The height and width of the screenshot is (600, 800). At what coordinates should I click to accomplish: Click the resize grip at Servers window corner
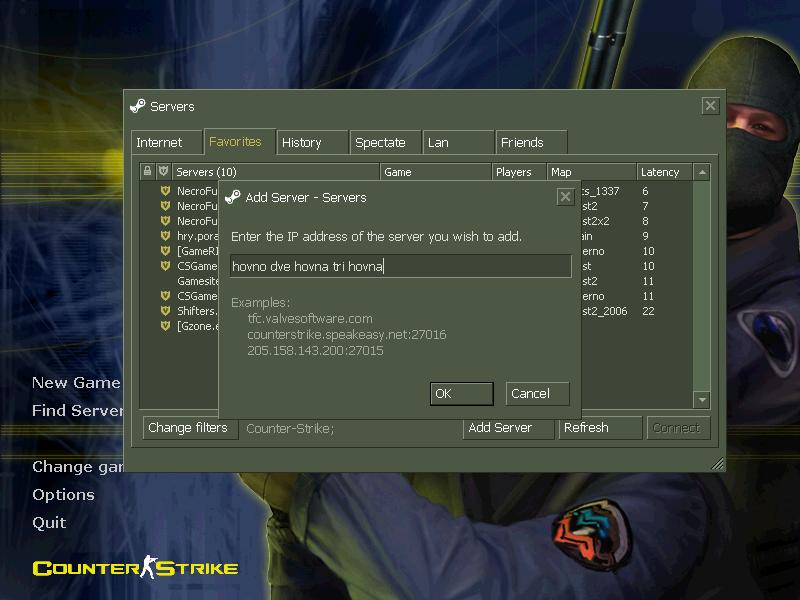(717, 464)
